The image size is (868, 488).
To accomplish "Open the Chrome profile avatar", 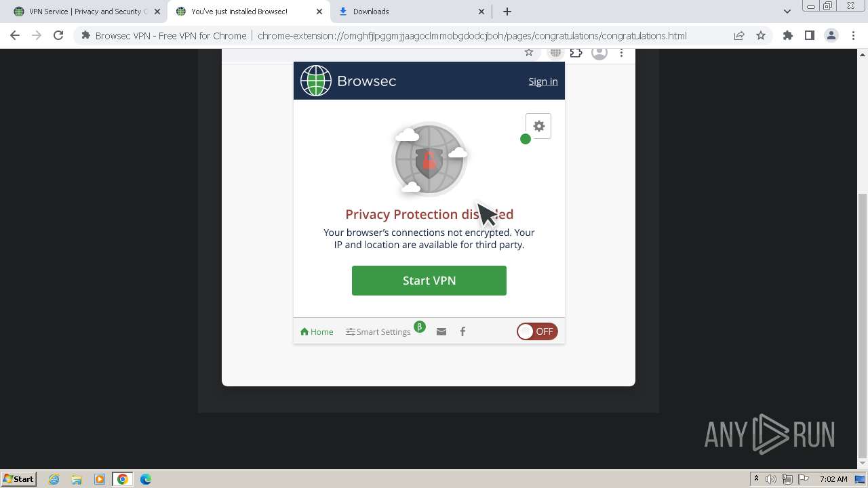I will (x=831, y=36).
